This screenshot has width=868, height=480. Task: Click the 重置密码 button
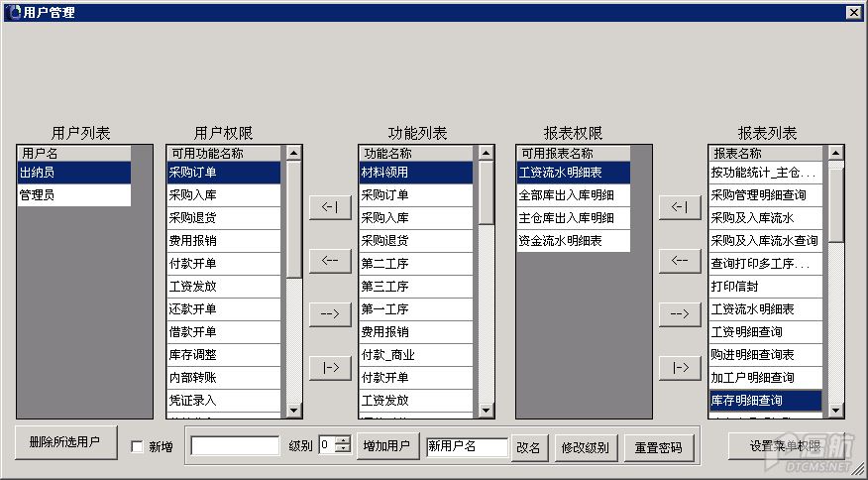pos(659,447)
